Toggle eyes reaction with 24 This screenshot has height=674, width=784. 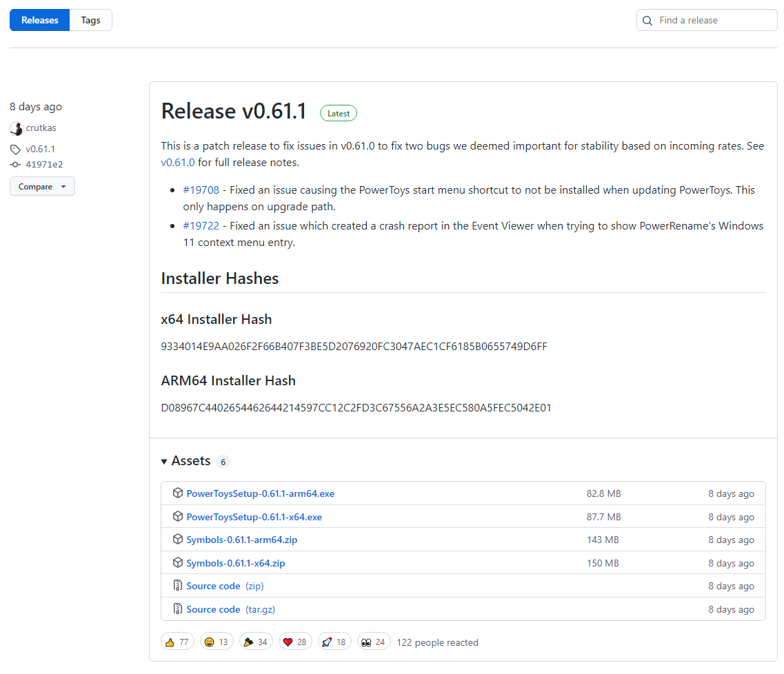[374, 642]
